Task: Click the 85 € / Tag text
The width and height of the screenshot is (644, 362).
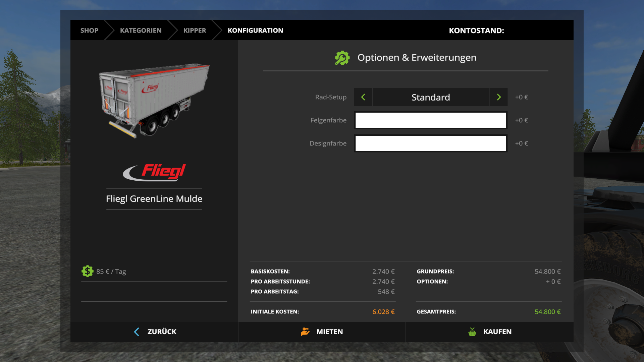Action: tap(111, 271)
